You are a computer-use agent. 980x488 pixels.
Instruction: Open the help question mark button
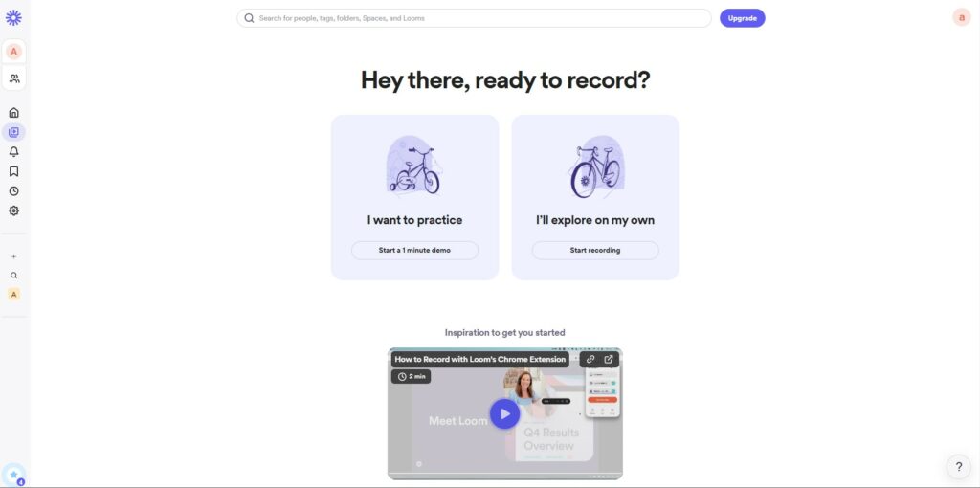[959, 467]
